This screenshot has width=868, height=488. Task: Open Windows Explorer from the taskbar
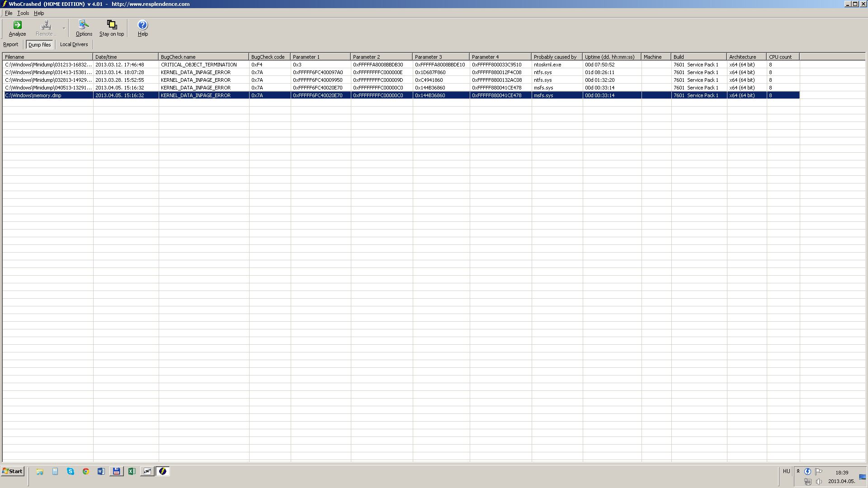point(40,471)
